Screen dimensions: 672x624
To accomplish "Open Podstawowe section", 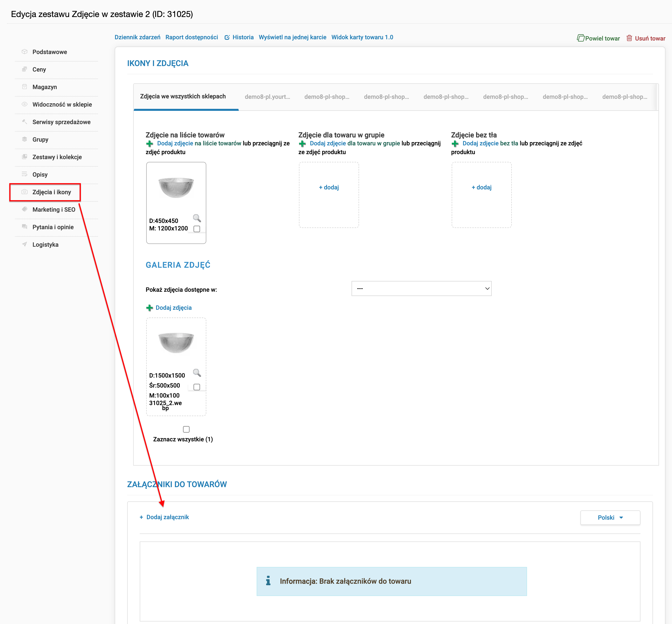I will coord(50,52).
